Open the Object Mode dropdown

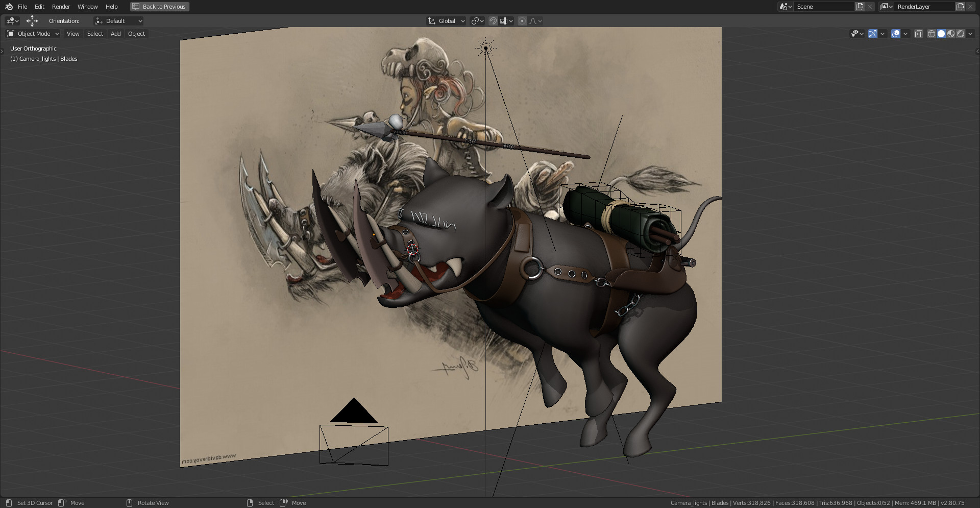tap(33, 34)
